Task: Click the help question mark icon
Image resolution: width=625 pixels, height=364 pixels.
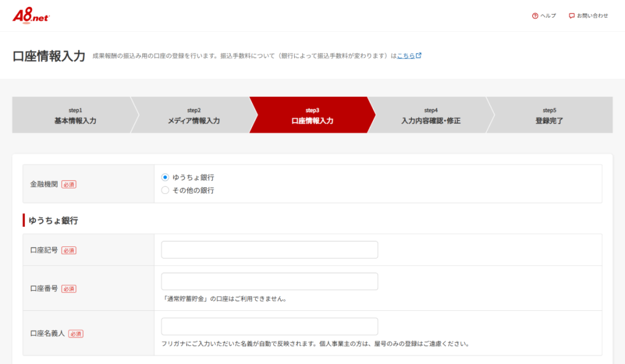Action: click(535, 16)
